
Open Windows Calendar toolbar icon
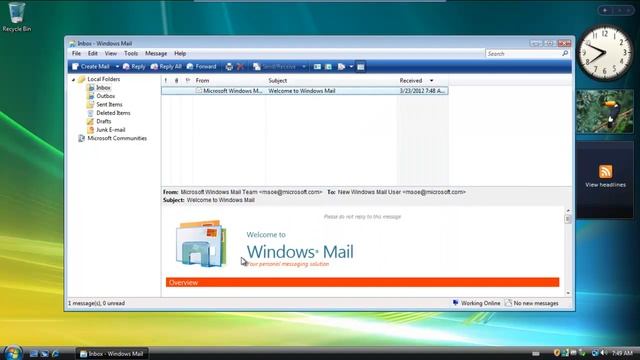tap(328, 67)
